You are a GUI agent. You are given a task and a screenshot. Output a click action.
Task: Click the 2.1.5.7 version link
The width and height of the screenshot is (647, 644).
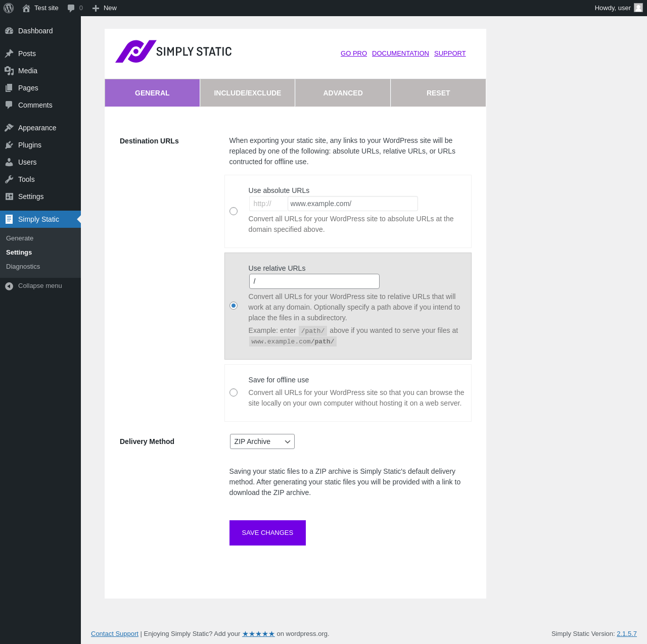tap(627, 634)
